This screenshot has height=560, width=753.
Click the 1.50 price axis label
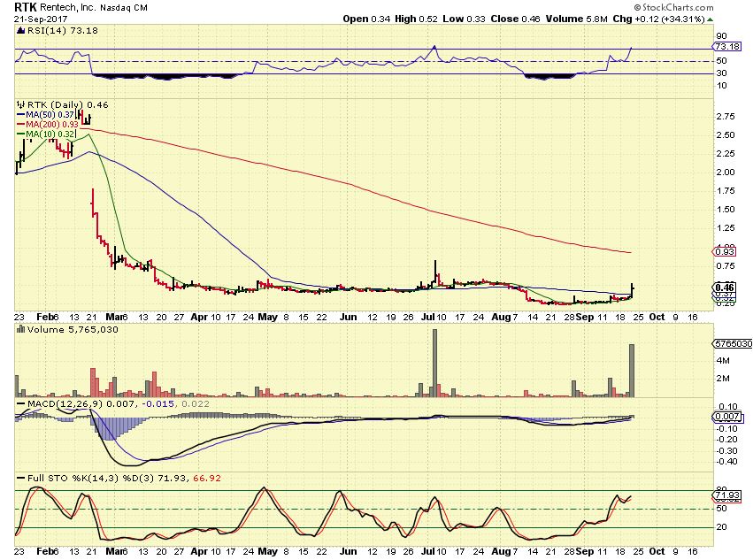point(726,210)
